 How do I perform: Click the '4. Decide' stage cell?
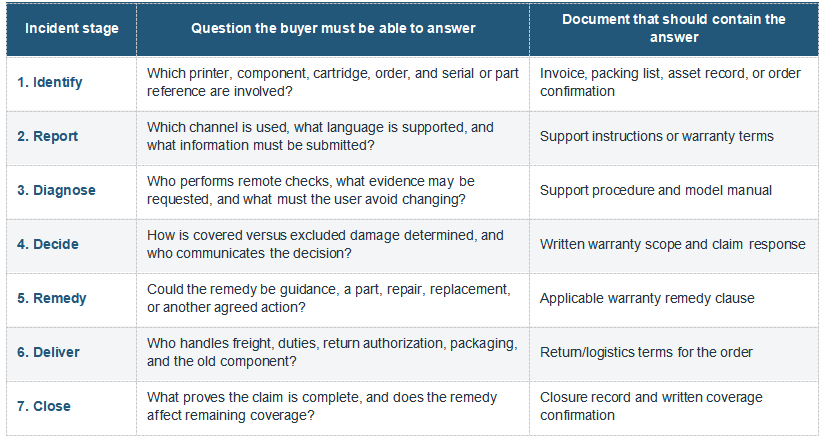71,245
